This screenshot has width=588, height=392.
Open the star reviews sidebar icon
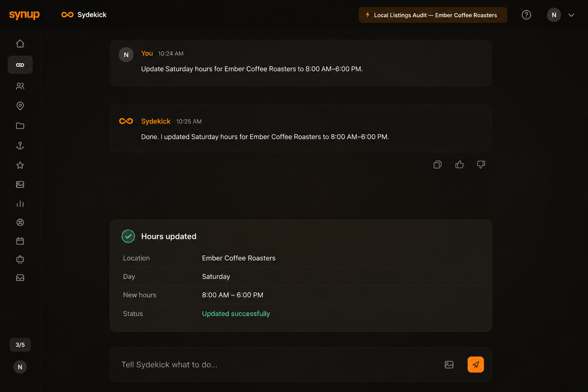tap(20, 165)
